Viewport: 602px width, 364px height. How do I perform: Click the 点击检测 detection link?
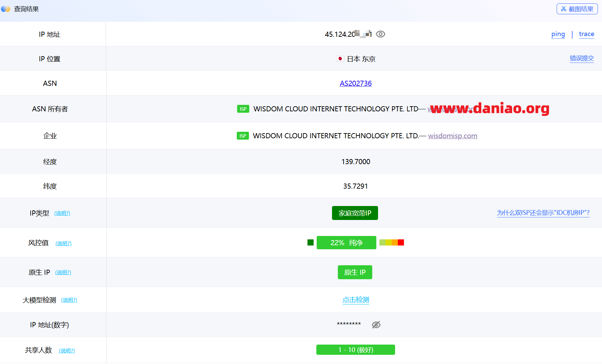[356, 300]
